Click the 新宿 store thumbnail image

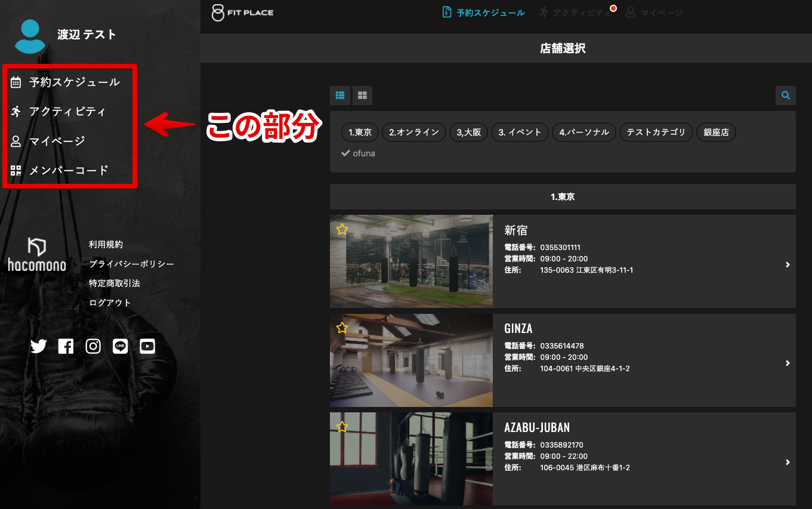(x=411, y=261)
